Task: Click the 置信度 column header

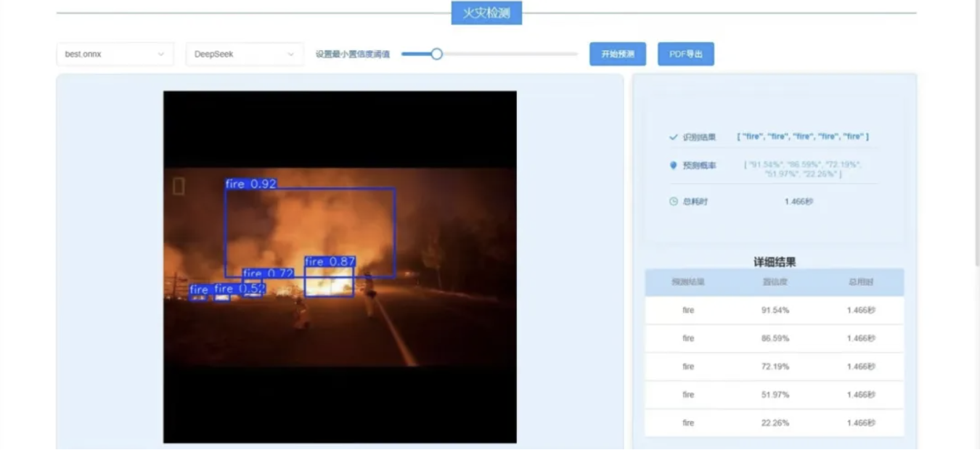Action: pos(775,282)
